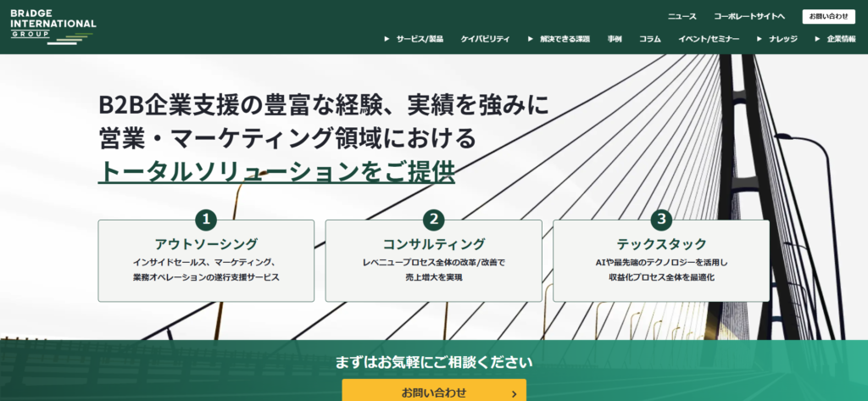Click the number 2 circle badge
868x401 pixels.
(x=433, y=220)
